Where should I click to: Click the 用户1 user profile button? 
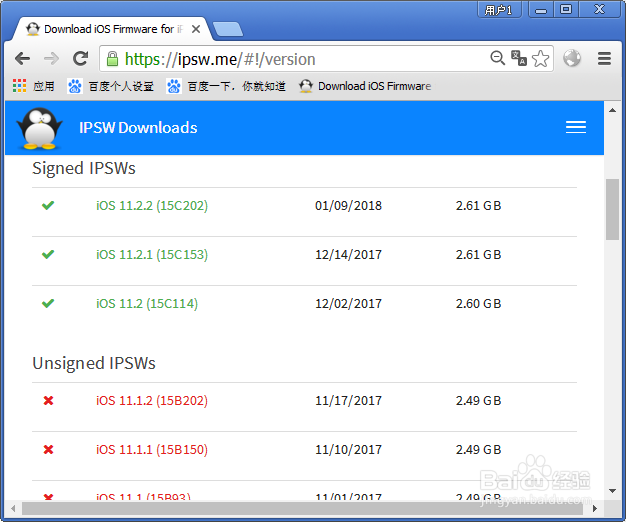(499, 10)
